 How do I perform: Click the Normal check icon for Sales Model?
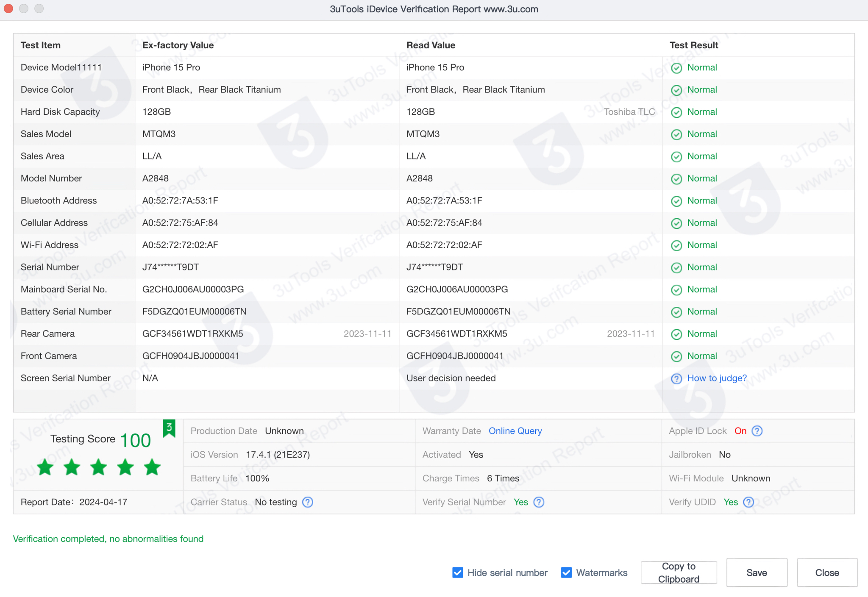(676, 135)
